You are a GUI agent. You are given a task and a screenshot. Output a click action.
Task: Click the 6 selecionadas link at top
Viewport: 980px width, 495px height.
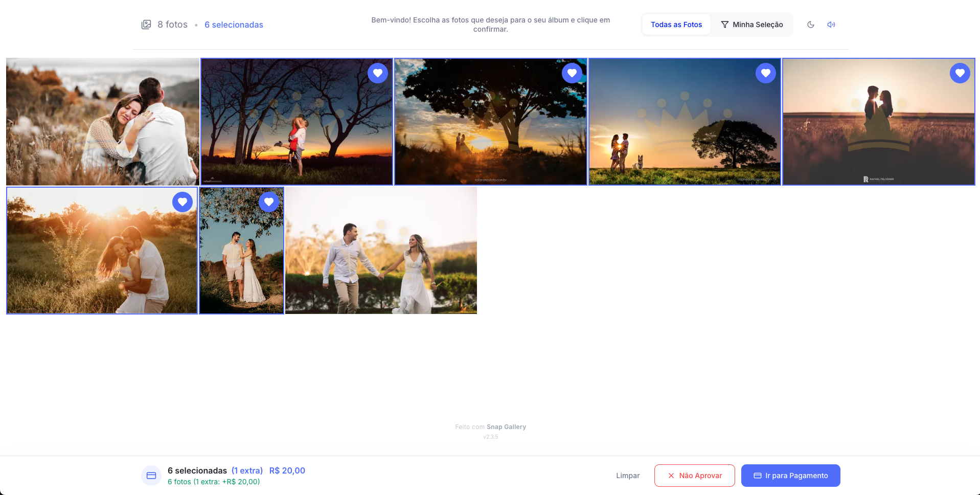[234, 25]
